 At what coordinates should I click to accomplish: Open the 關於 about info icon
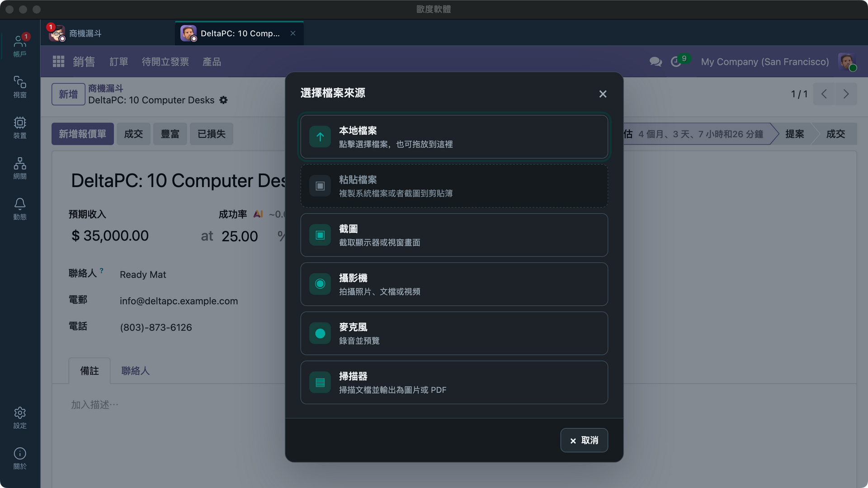point(20,458)
